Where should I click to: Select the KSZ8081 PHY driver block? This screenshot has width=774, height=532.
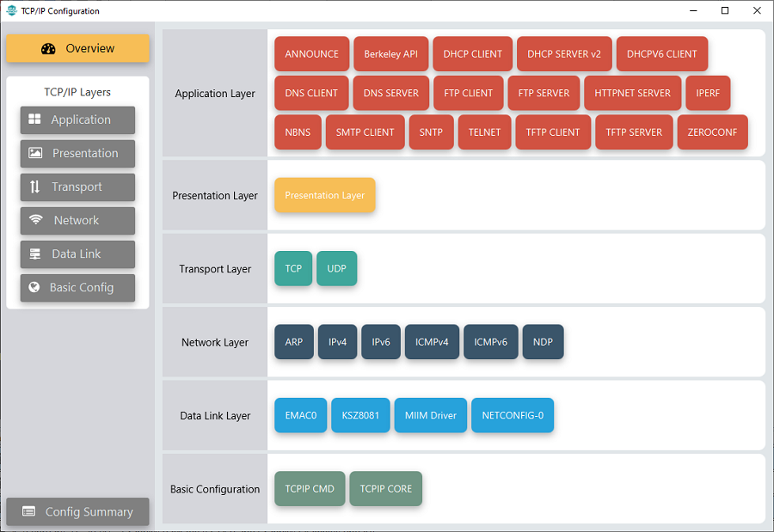[x=360, y=416]
